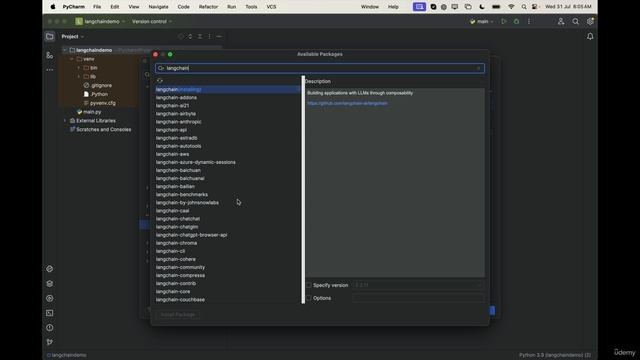Show more tool windows via three-dots icon
This screenshot has height=360, width=640.
click(x=49, y=70)
